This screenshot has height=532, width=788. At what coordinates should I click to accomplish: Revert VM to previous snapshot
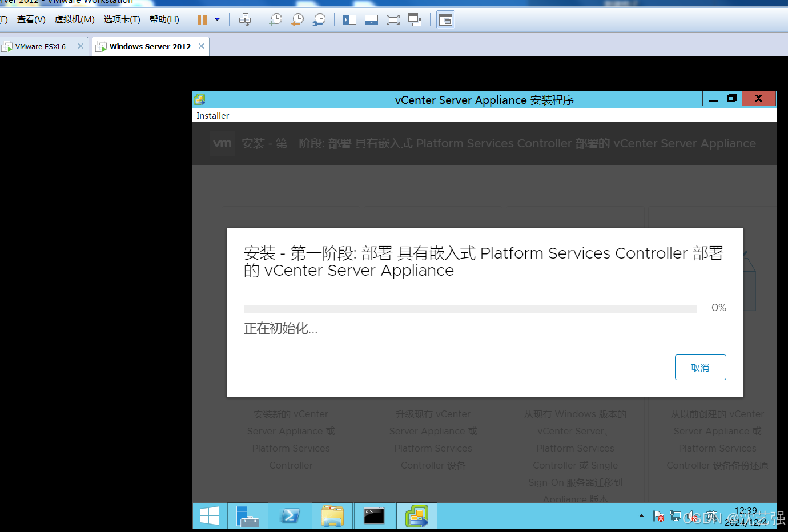[x=297, y=20]
